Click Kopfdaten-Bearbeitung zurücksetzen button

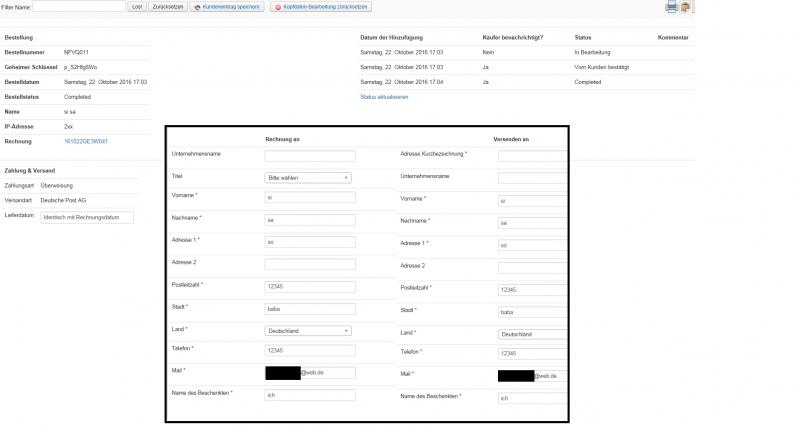click(320, 7)
